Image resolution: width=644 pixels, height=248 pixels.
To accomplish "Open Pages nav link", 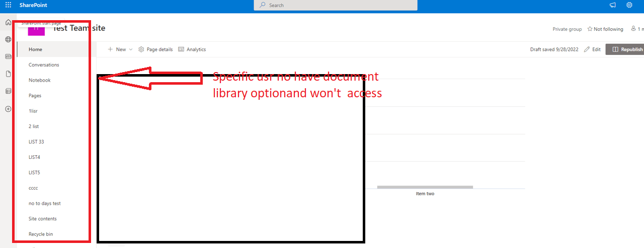I will click(35, 96).
